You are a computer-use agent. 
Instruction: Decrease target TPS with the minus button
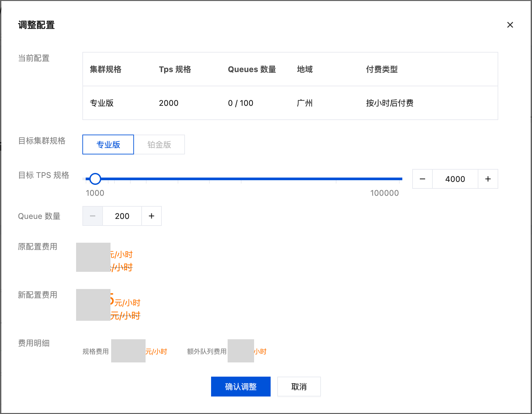[x=422, y=179]
